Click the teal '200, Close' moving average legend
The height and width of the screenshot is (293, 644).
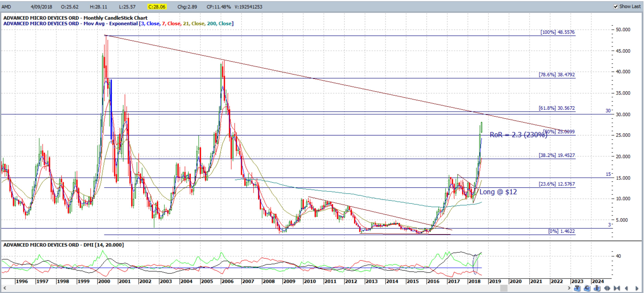tap(219, 24)
